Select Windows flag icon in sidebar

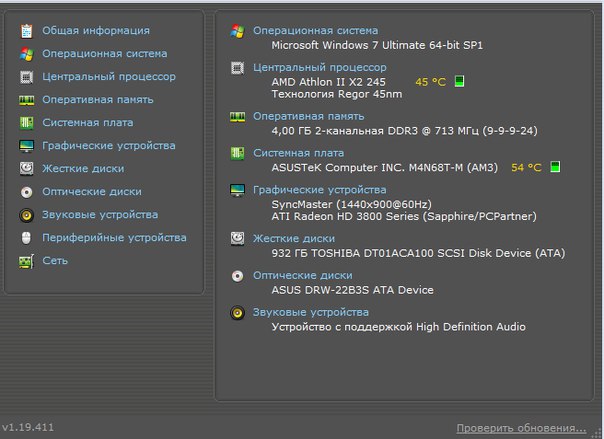26,54
